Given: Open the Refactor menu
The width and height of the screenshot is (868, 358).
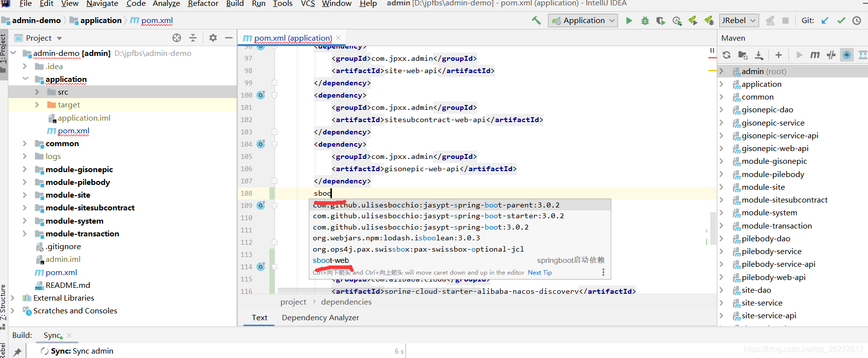Looking at the screenshot, I should point(203,3).
